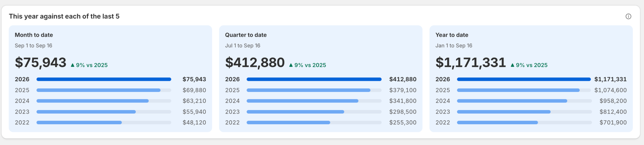This screenshot has height=145, width=644.
Task: Click the $701,900 value for 2022
Action: click(x=613, y=122)
